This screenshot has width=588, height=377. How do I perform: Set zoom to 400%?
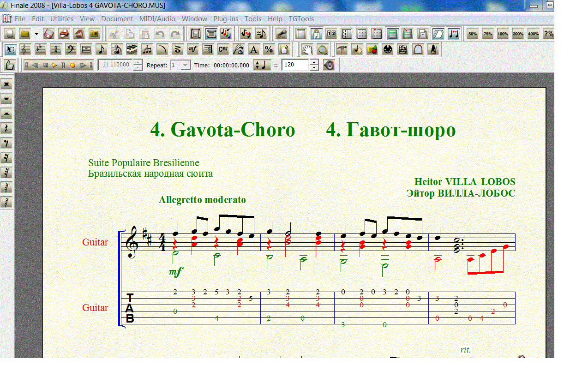tap(534, 34)
